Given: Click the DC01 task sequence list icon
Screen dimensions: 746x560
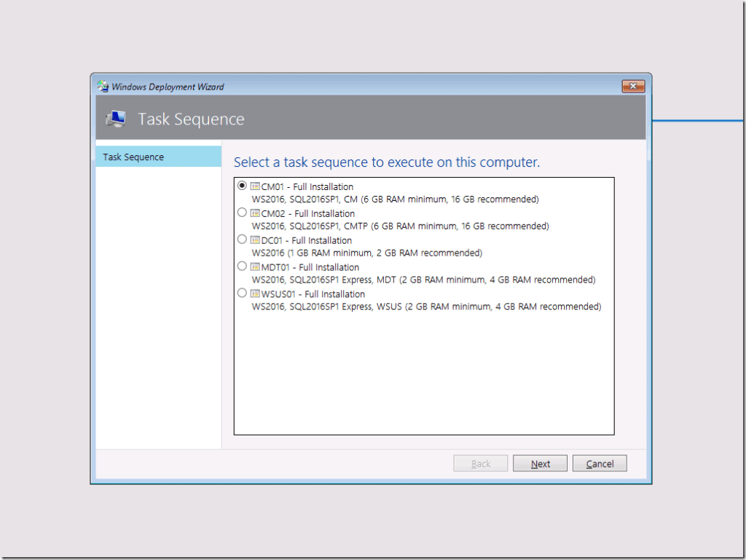Looking at the screenshot, I should (255, 240).
